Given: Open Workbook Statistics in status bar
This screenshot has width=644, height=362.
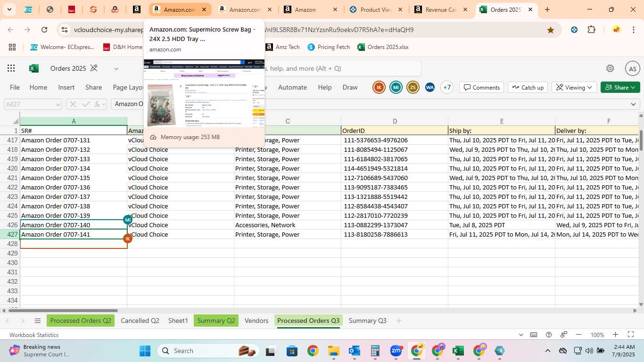Looking at the screenshot, I should 34,335.
